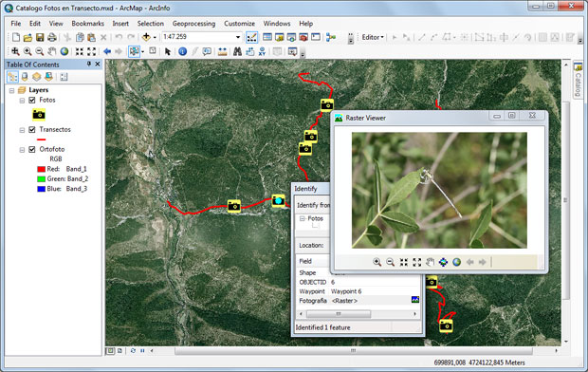Open the Editor toolbar icon next to scale box

point(251,37)
